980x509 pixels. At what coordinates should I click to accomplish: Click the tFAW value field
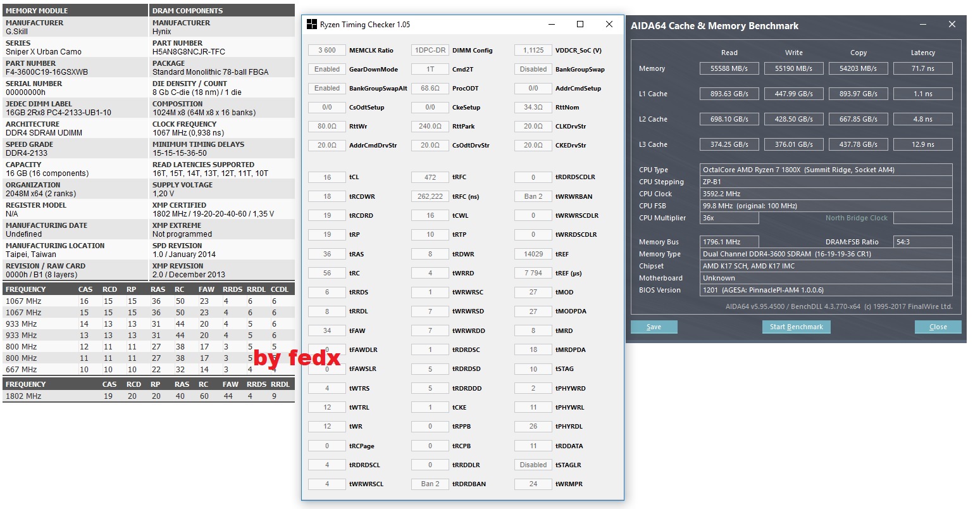tap(327, 331)
